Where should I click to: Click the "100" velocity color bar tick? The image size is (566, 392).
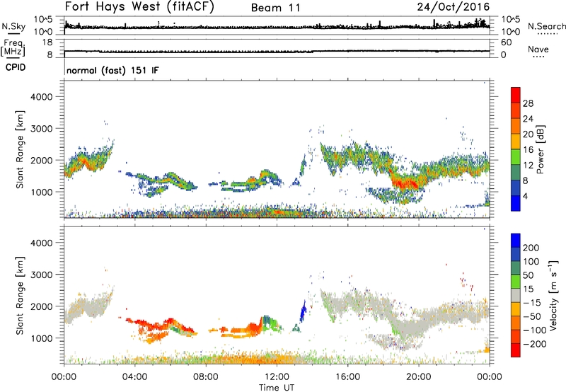(x=531, y=262)
